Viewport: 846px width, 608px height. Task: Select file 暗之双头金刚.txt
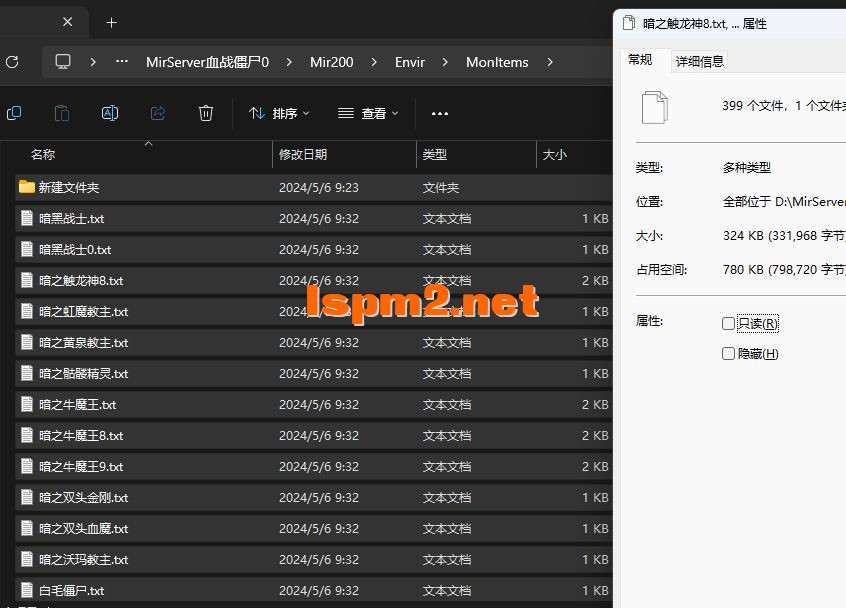(313, 497)
